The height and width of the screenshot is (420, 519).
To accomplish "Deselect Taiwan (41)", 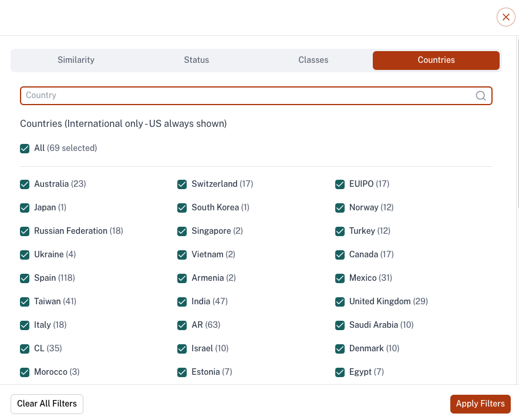I will (25, 302).
